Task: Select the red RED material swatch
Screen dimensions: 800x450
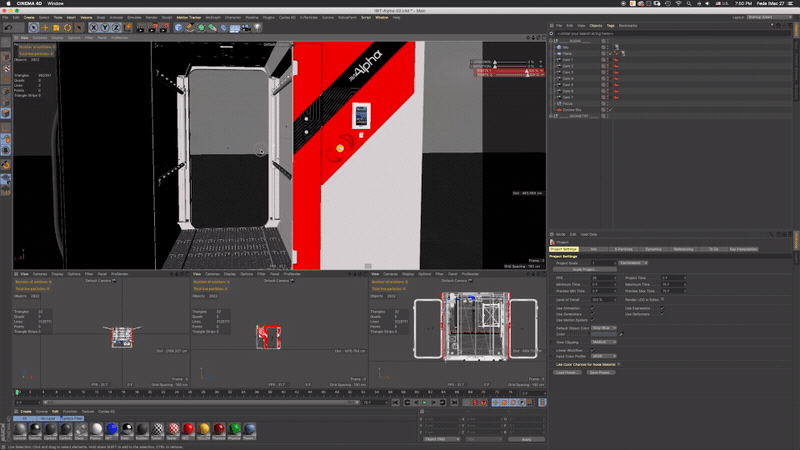Action: (x=188, y=429)
